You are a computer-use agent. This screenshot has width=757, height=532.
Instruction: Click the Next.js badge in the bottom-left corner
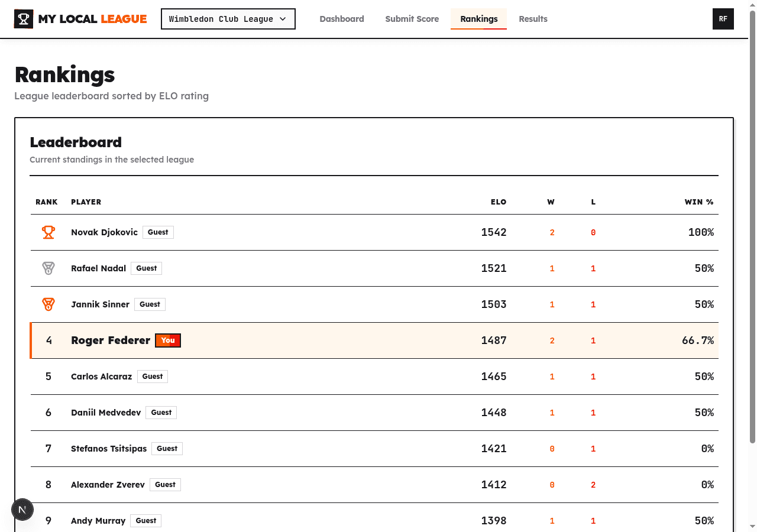click(x=22, y=509)
